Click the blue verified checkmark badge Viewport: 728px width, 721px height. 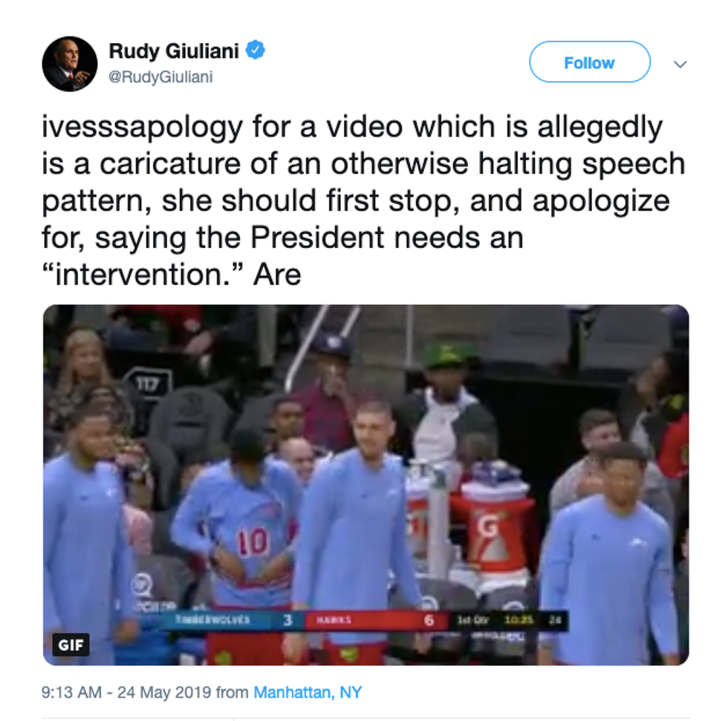pos(255,50)
